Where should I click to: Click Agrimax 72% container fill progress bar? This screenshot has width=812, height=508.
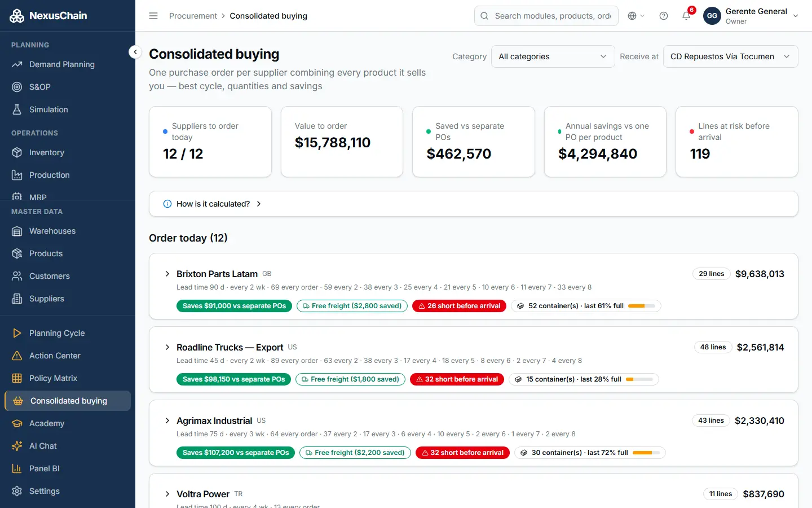pyautogui.click(x=646, y=453)
